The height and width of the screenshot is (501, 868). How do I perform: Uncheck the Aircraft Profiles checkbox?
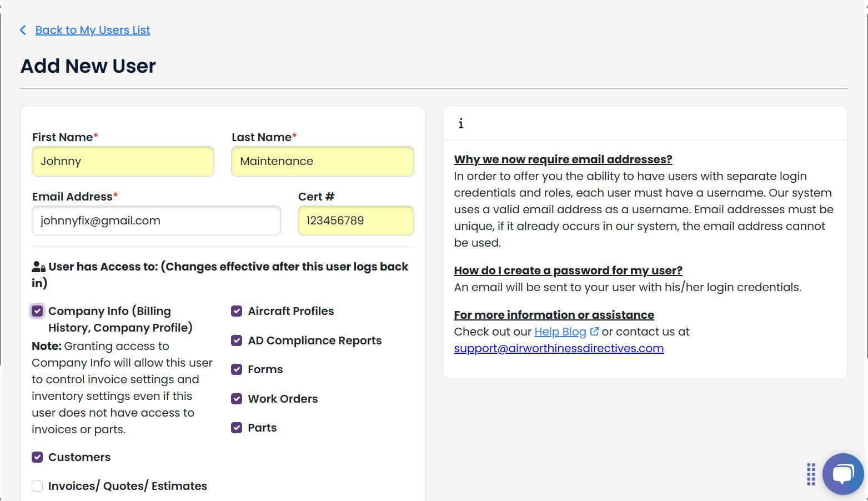click(237, 311)
